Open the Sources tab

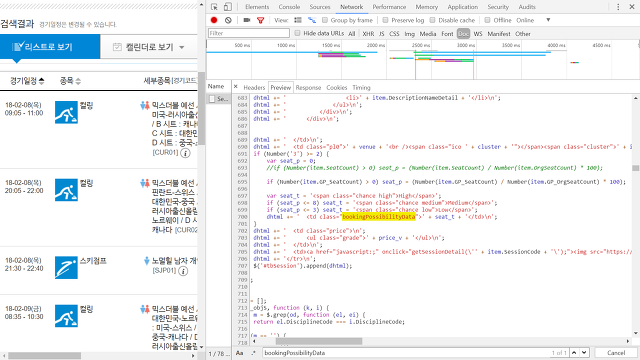point(320,7)
